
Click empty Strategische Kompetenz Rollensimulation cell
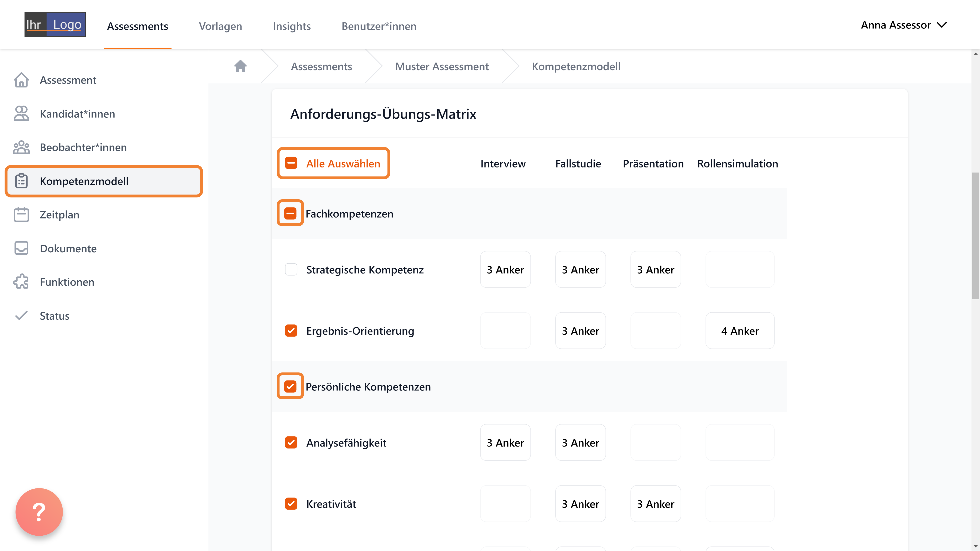point(740,269)
